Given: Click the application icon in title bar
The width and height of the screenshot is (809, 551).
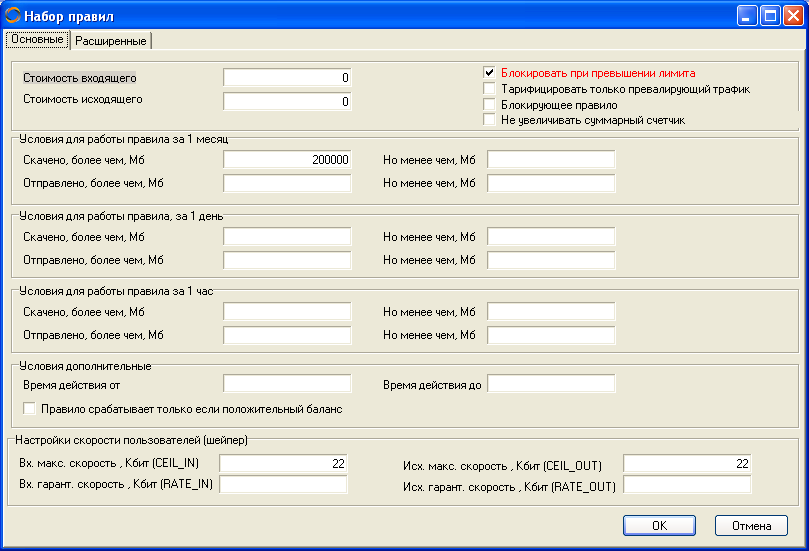Looking at the screenshot, I should click(x=13, y=16).
